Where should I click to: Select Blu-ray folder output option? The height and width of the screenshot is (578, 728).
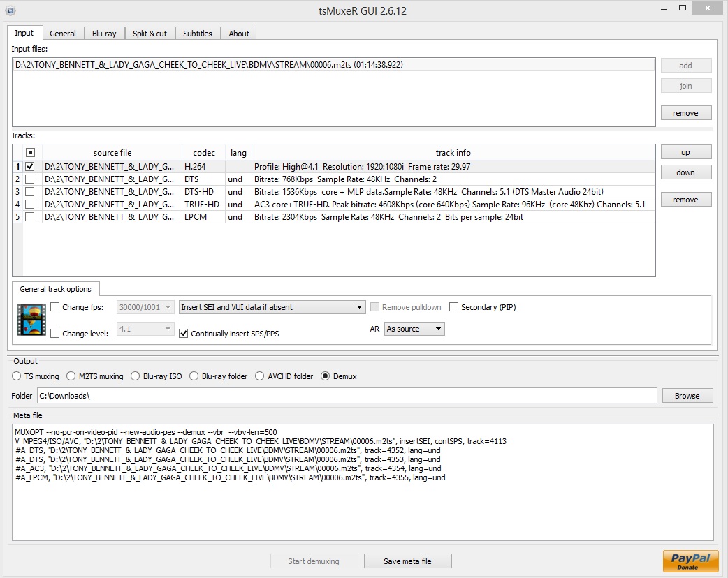pyautogui.click(x=194, y=376)
